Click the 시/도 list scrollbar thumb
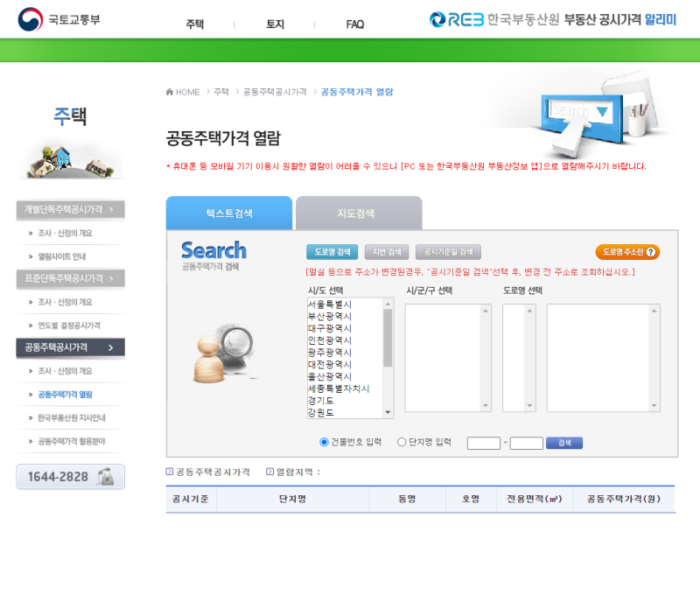Image resolution: width=700 pixels, height=595 pixels. click(388, 338)
